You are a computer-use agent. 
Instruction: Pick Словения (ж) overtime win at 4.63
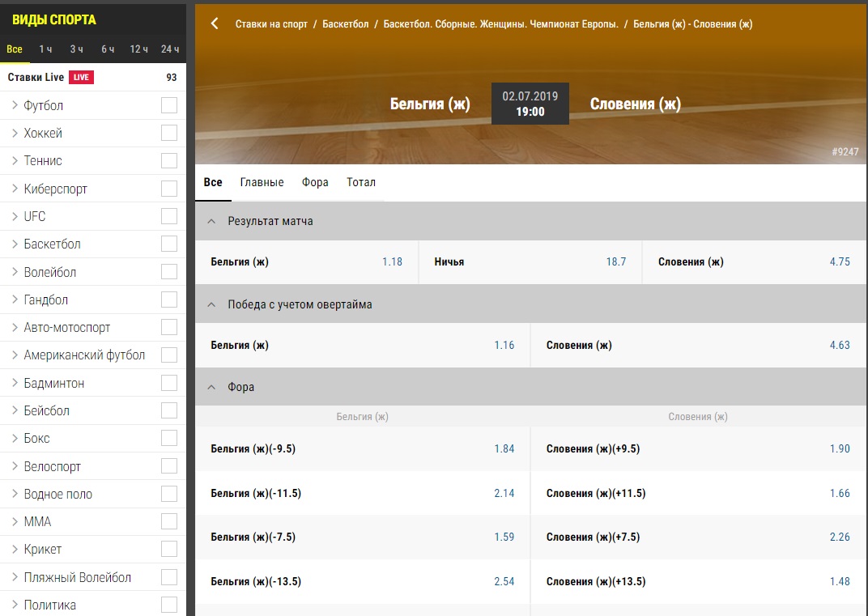(698, 345)
